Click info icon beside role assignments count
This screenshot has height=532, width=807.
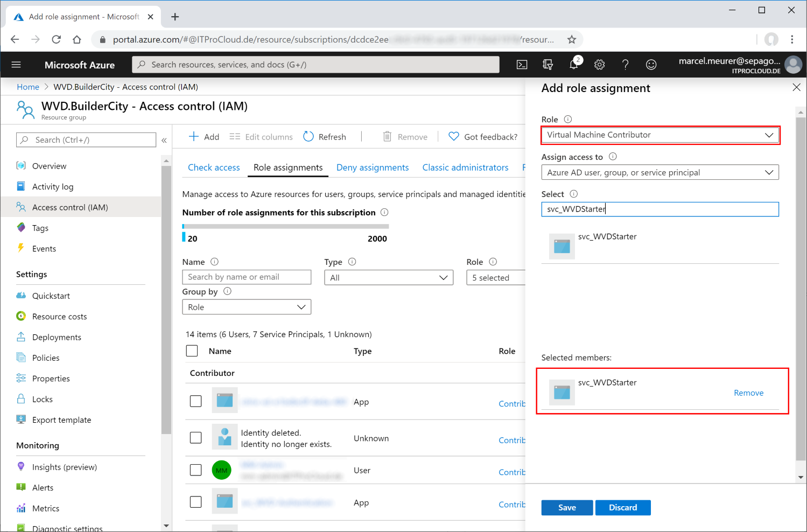[x=384, y=212]
